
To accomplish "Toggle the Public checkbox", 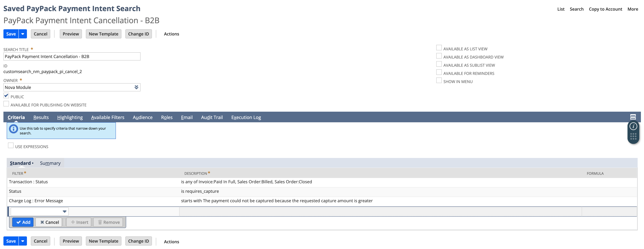I will click(6, 96).
